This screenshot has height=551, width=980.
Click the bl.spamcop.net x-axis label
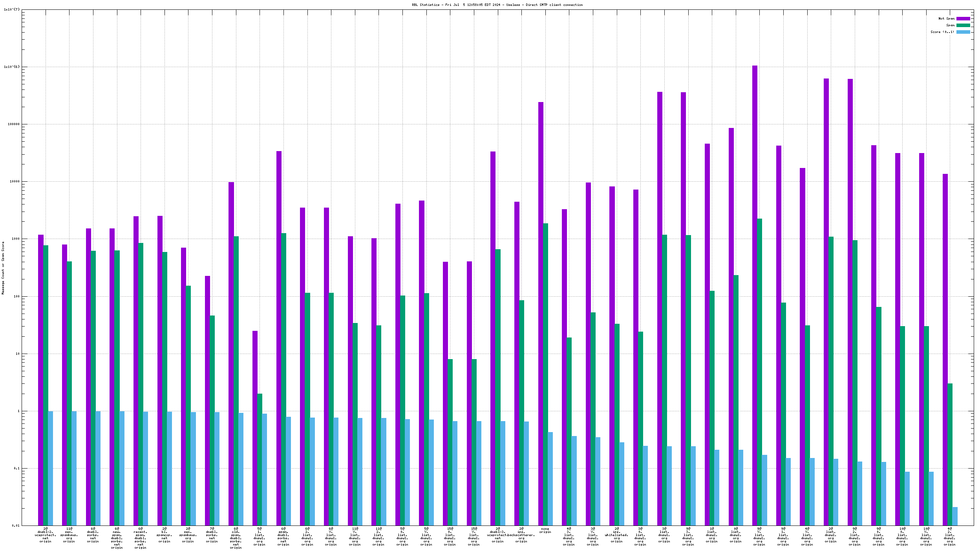click(165, 535)
